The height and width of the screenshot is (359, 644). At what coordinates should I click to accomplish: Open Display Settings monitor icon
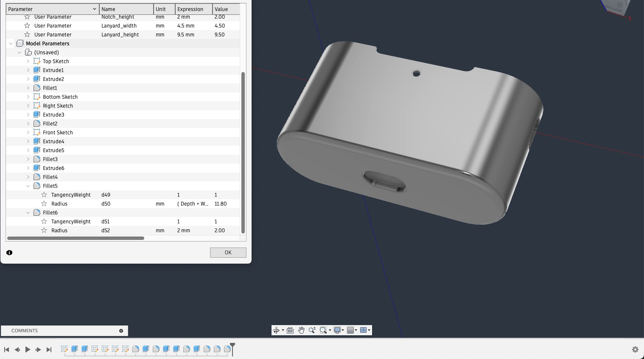pyautogui.click(x=337, y=330)
